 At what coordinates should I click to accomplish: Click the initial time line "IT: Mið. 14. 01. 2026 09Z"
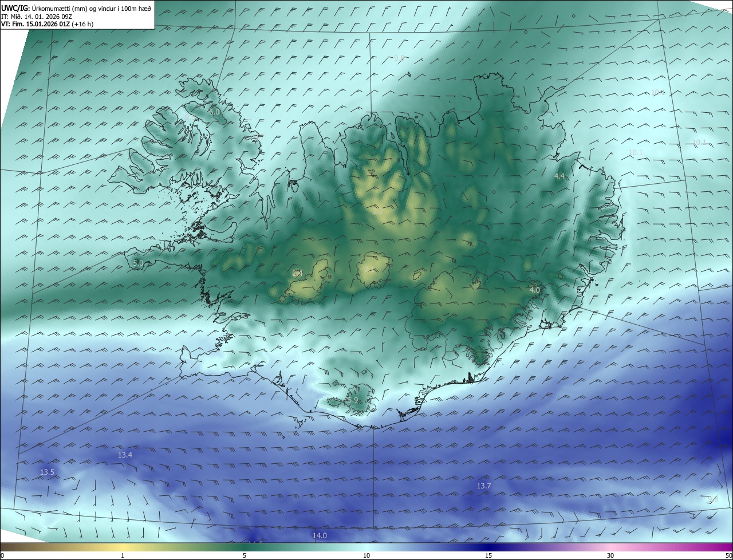(37, 17)
